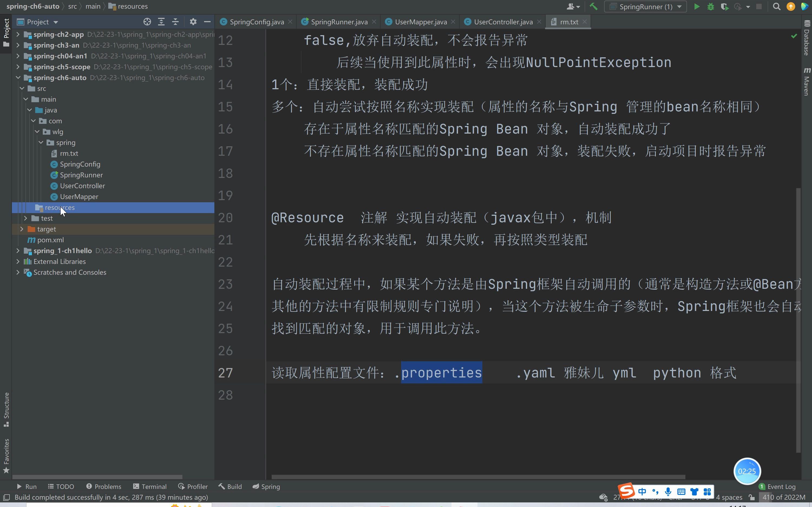This screenshot has height=507, width=812.
Task: Open the pom.xml file in the tree
Action: [x=50, y=240]
